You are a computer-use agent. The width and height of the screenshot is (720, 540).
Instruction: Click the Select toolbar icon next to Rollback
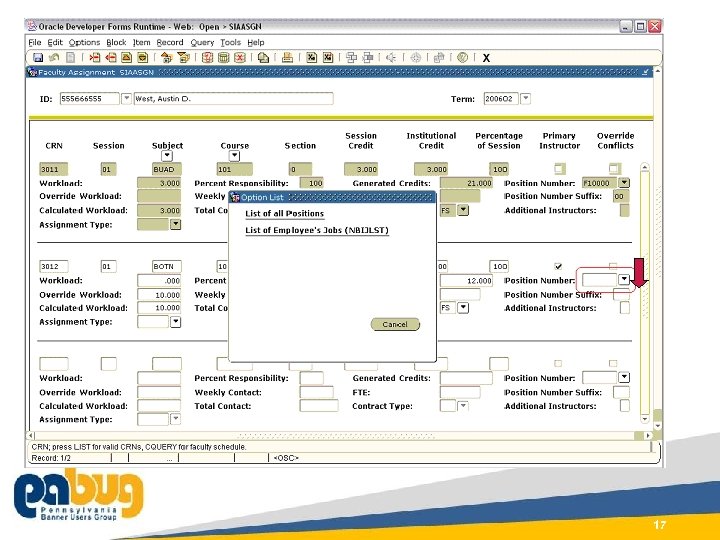70,57
